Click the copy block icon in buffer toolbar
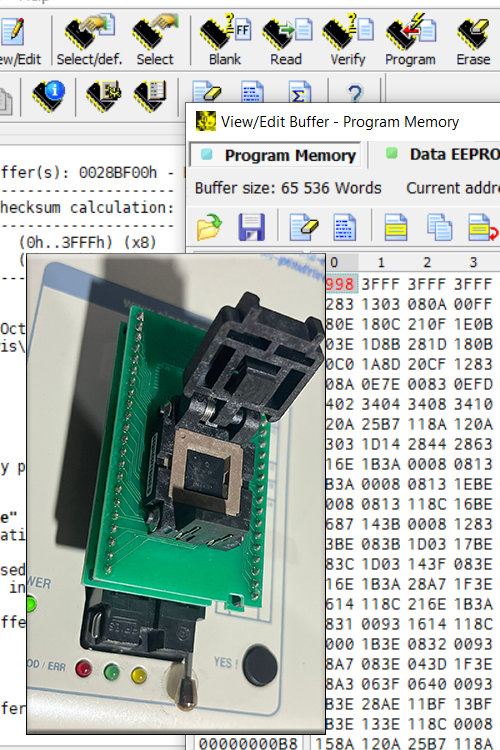 (x=439, y=227)
